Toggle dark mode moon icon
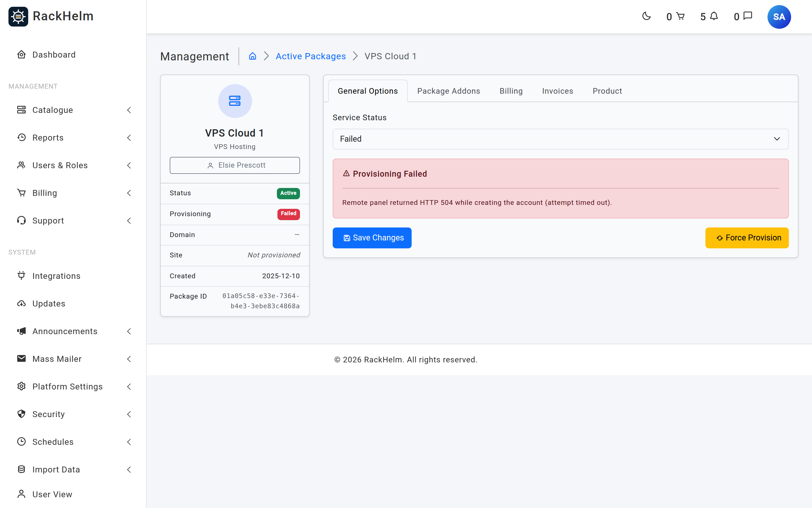Viewport: 812px width, 508px height. [646, 16]
